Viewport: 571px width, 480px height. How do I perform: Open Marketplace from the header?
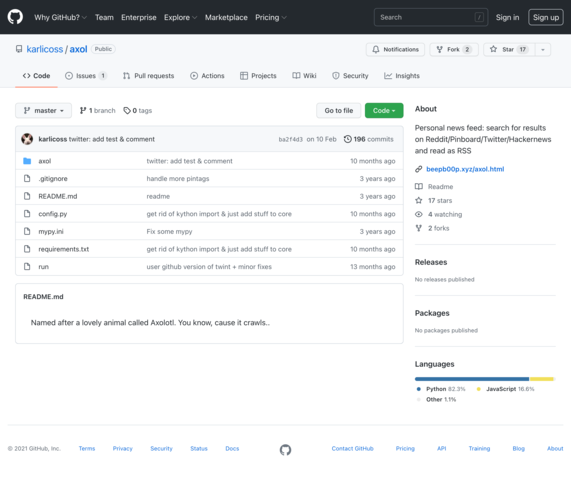226,17
